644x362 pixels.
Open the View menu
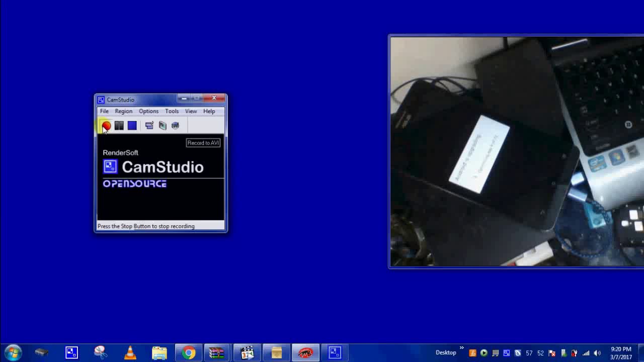click(x=191, y=111)
